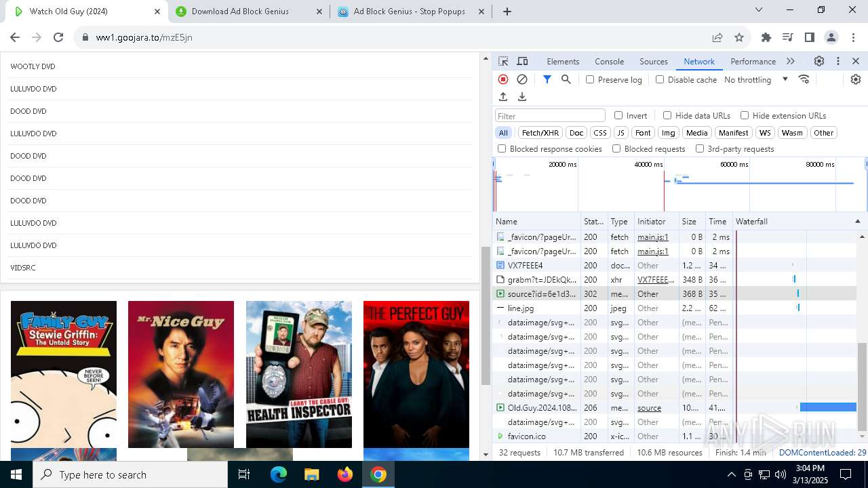Toggle the network filter funnel icon
Viewport: 868px width, 488px height.
click(x=547, y=79)
